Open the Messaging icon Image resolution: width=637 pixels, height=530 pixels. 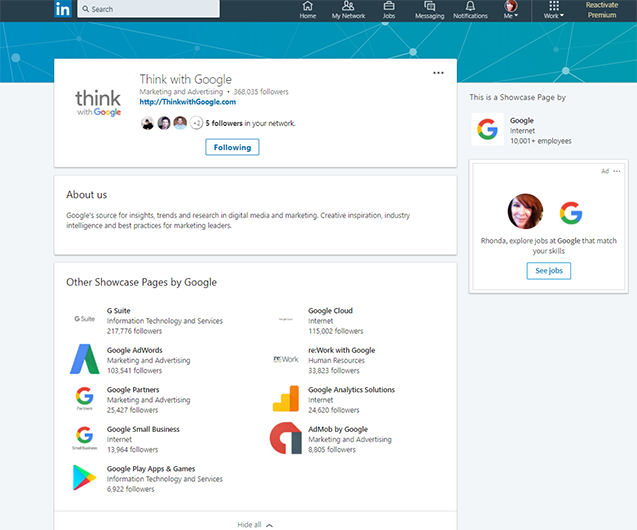(x=429, y=10)
